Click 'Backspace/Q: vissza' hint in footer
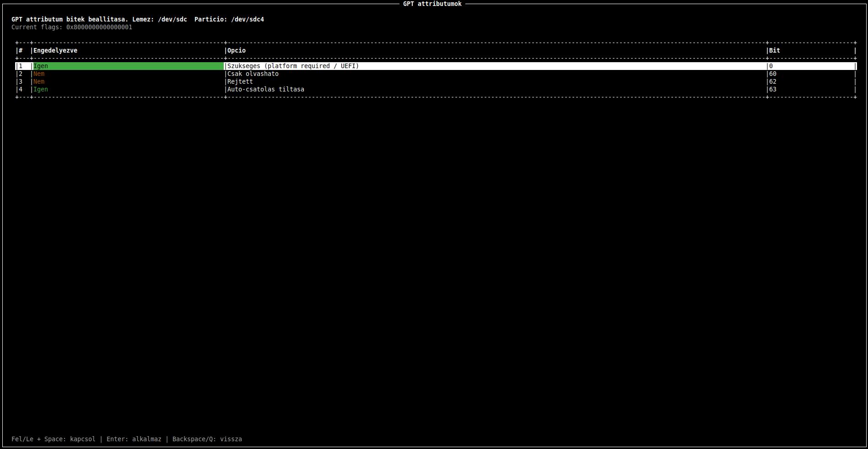The height and width of the screenshot is (449, 868). pyautogui.click(x=207, y=439)
